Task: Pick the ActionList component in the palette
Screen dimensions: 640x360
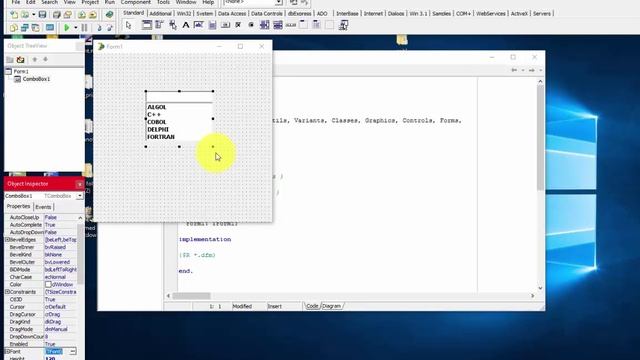Action: pos(343,25)
